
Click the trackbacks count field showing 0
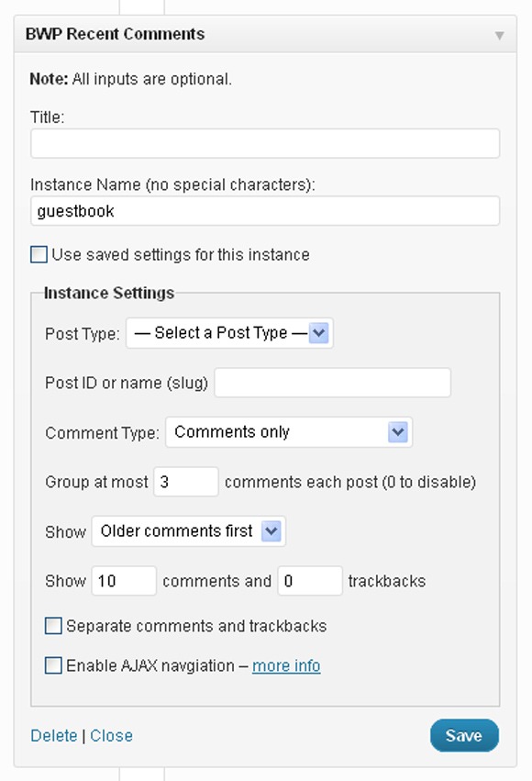coord(310,581)
